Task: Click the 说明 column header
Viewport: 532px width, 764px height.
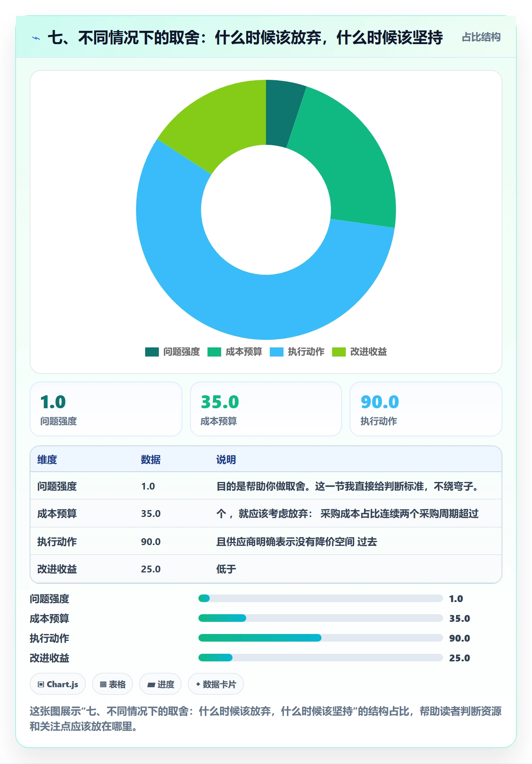Action: click(x=226, y=460)
